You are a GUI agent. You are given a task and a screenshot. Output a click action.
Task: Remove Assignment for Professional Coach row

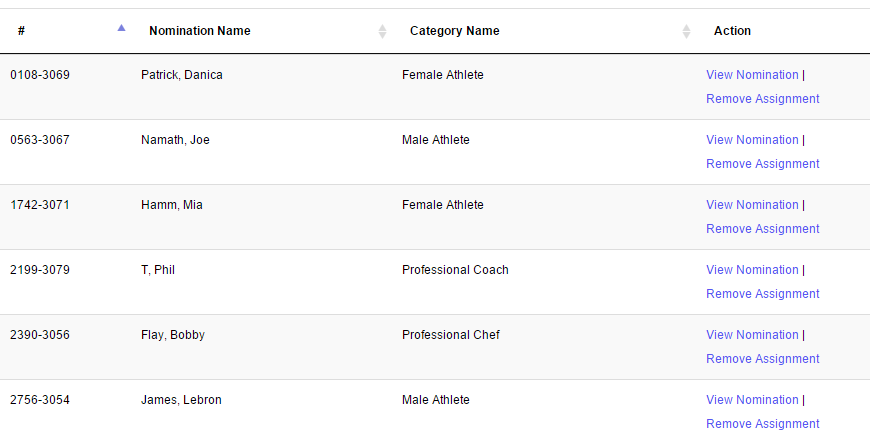(762, 294)
